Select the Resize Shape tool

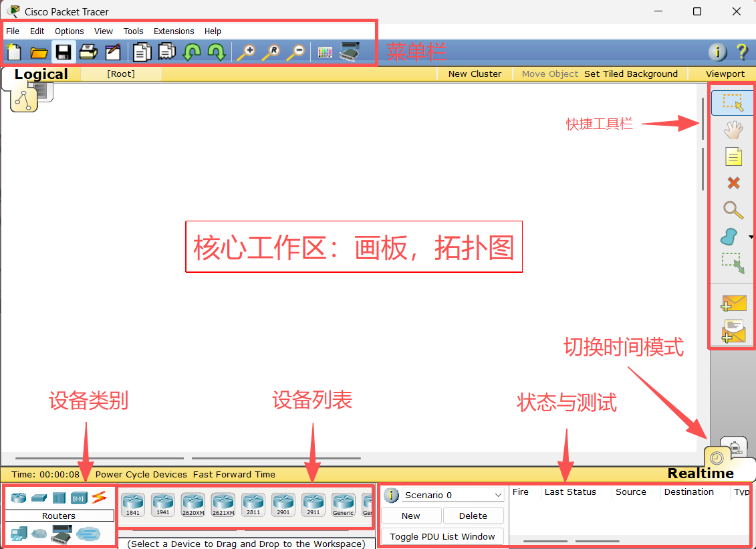733,263
